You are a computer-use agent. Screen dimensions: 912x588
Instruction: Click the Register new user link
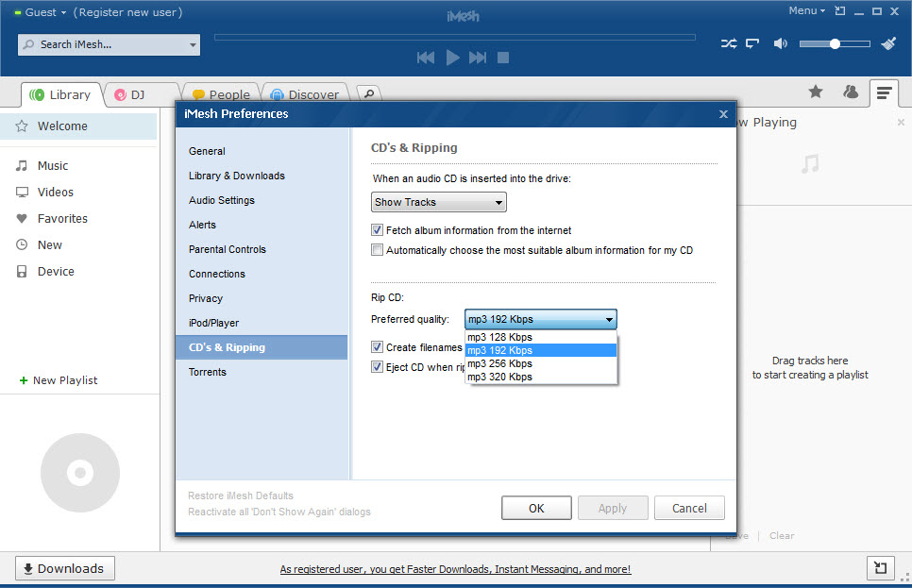click(x=128, y=12)
